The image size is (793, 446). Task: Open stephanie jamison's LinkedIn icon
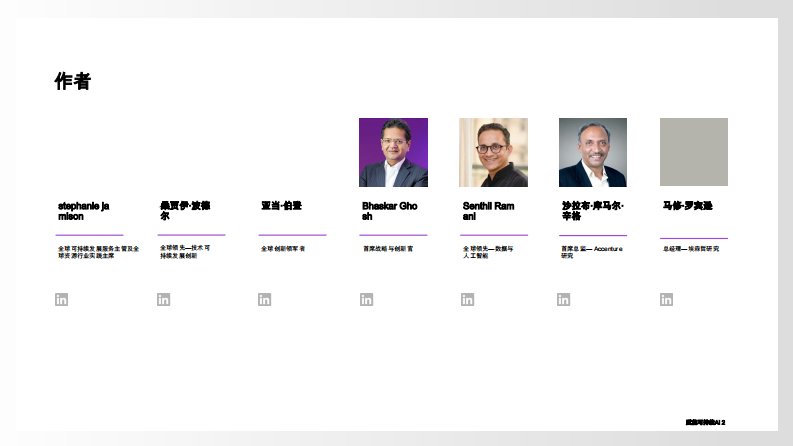click(x=62, y=299)
